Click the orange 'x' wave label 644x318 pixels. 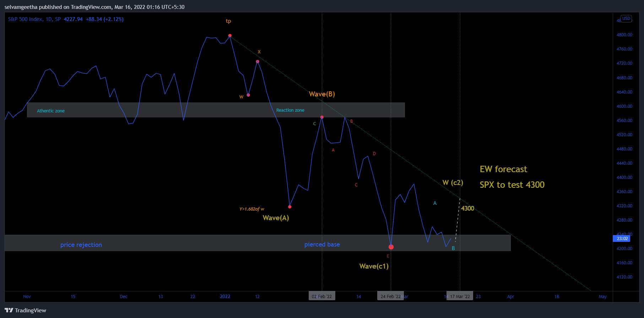click(x=259, y=52)
